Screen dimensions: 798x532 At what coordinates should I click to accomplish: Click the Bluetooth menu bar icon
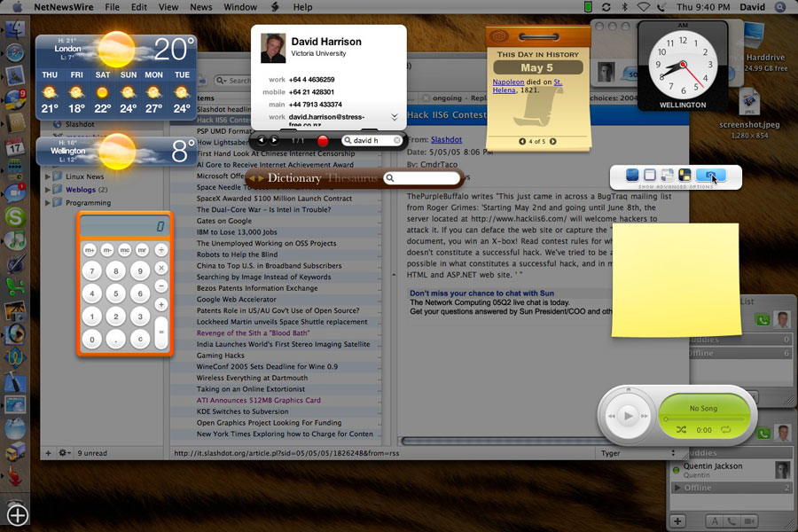point(624,7)
